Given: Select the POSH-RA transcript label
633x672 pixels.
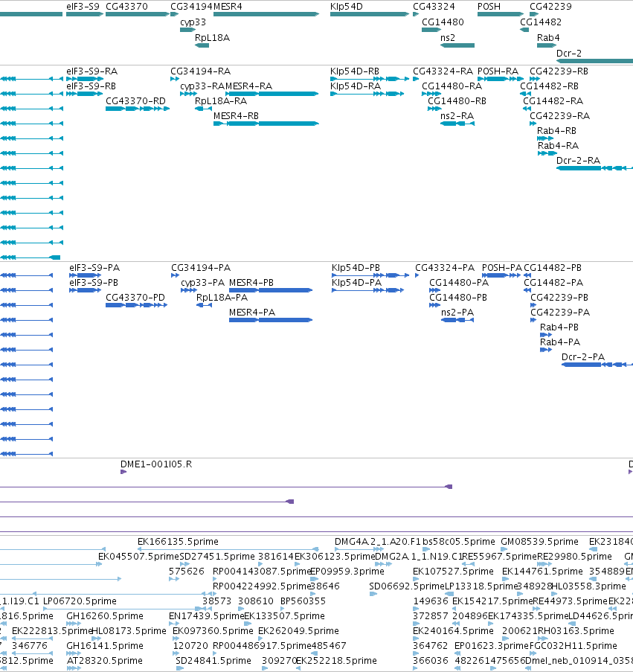Looking at the screenshot, I should pos(498,71).
